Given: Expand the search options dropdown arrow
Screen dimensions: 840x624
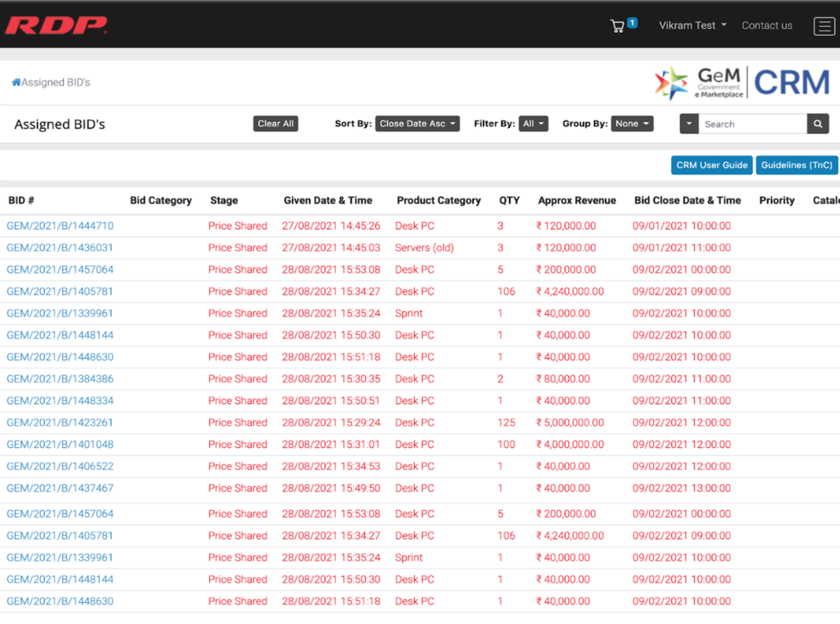Looking at the screenshot, I should [x=689, y=124].
